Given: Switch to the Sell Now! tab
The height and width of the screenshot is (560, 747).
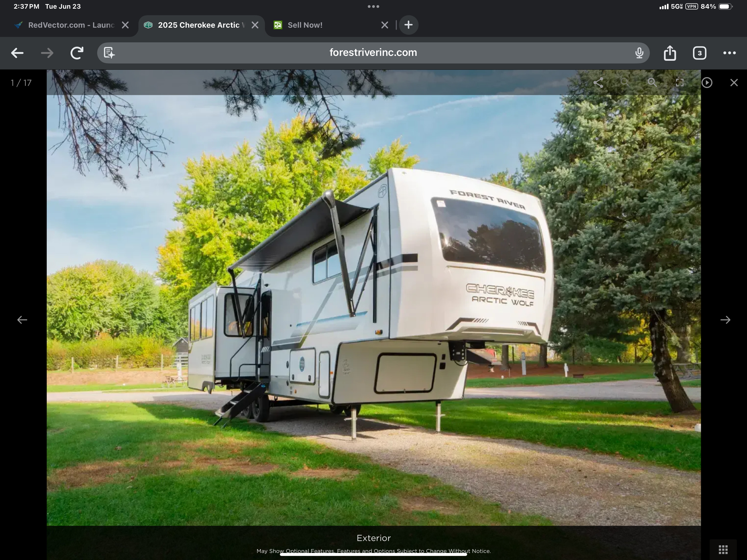Looking at the screenshot, I should (x=305, y=25).
